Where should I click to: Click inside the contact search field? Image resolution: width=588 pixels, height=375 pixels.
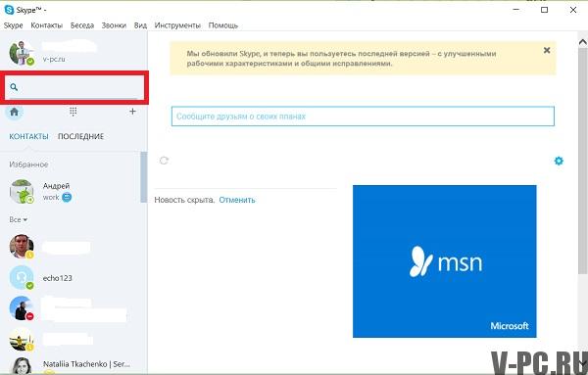click(x=74, y=87)
